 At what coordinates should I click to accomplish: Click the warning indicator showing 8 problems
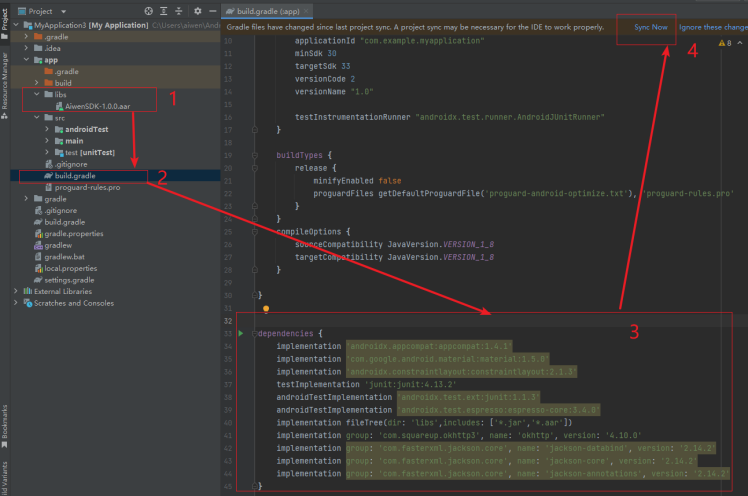[725, 43]
